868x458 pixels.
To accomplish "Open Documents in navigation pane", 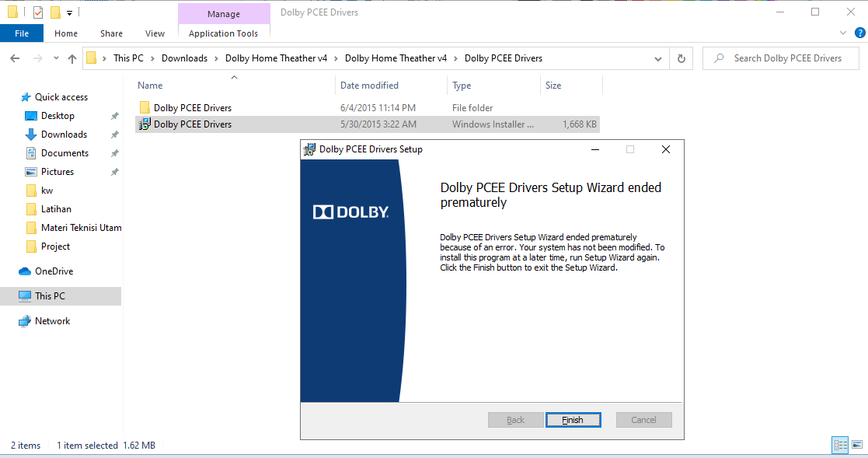I will pos(64,153).
